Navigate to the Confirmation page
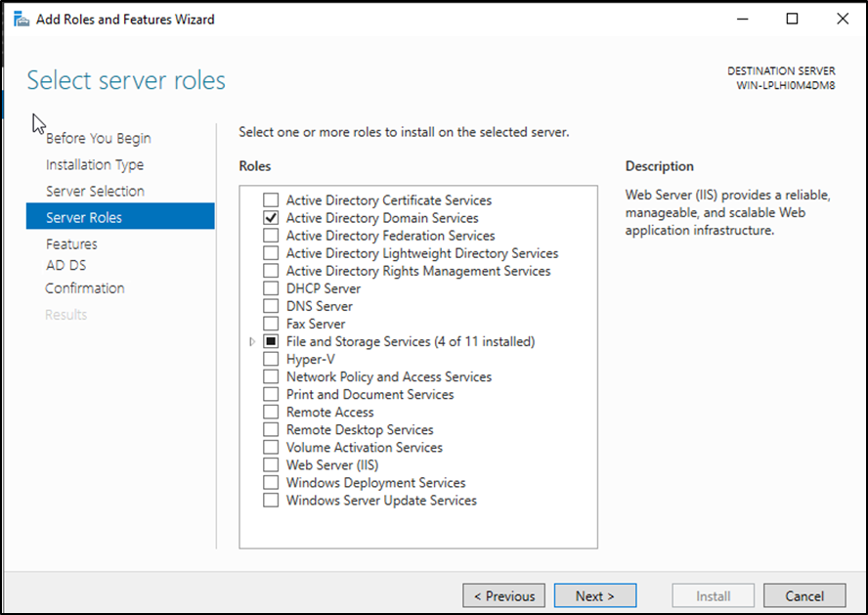The width and height of the screenshot is (868, 615). click(84, 288)
